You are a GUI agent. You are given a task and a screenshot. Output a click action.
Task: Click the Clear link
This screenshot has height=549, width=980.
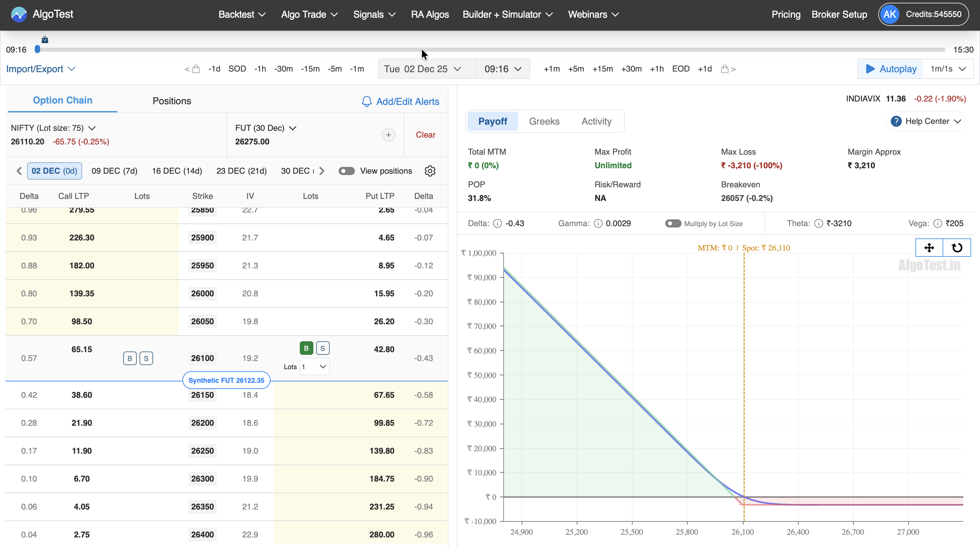(x=425, y=135)
